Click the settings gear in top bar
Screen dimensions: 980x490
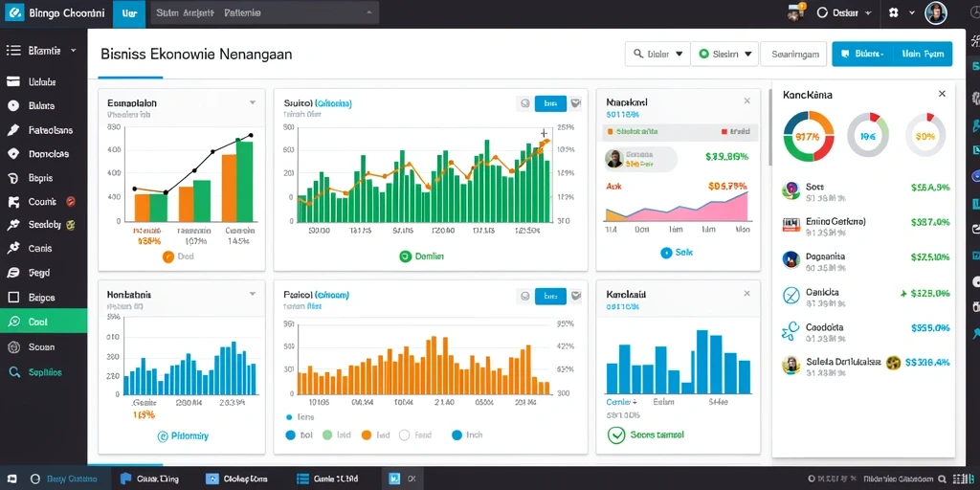[x=893, y=12]
